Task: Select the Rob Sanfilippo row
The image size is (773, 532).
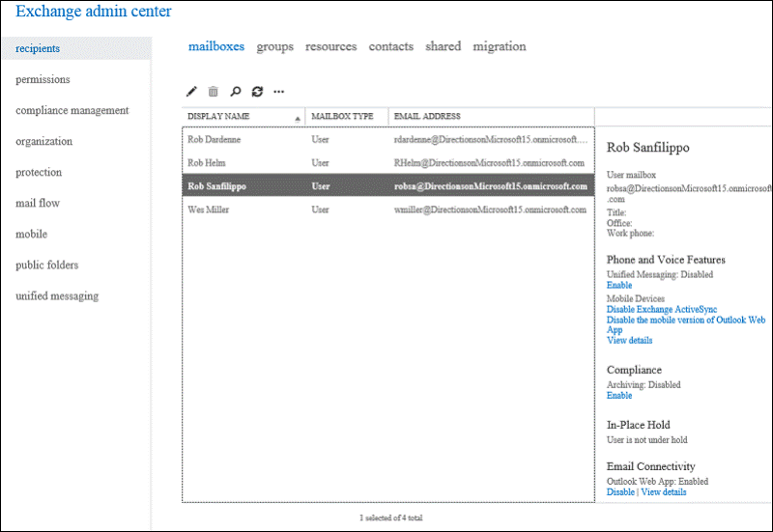Action: 388,186
